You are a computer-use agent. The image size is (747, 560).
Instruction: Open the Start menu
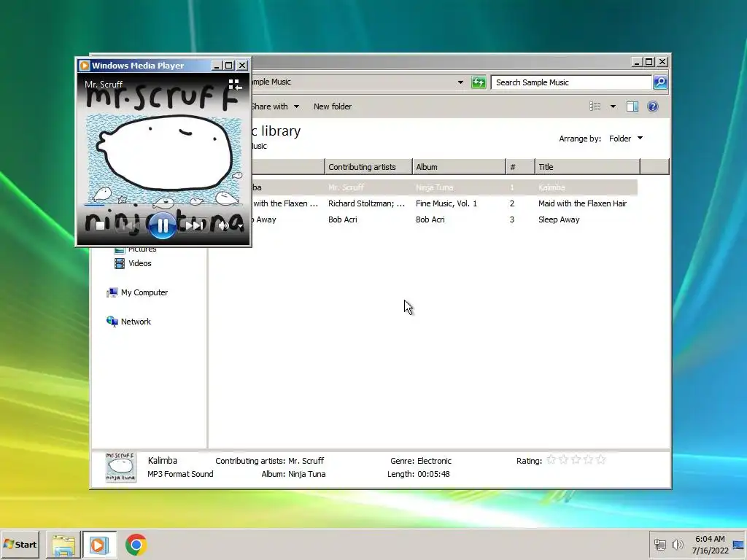[x=20, y=544]
